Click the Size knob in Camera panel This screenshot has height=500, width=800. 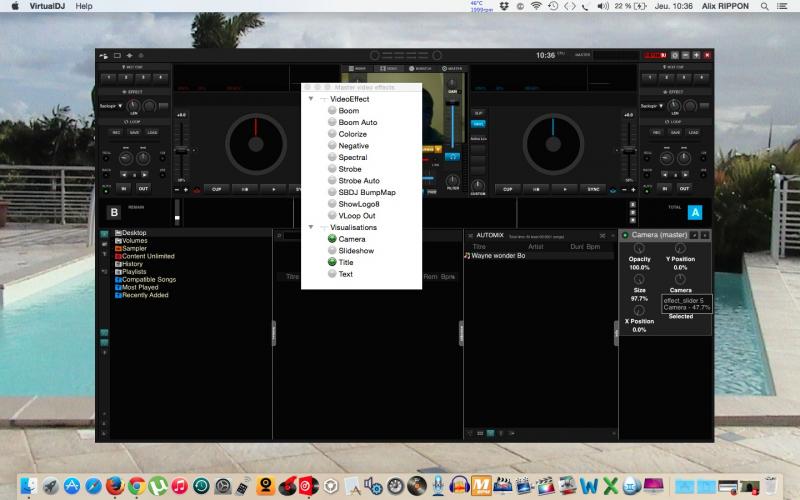tap(639, 279)
